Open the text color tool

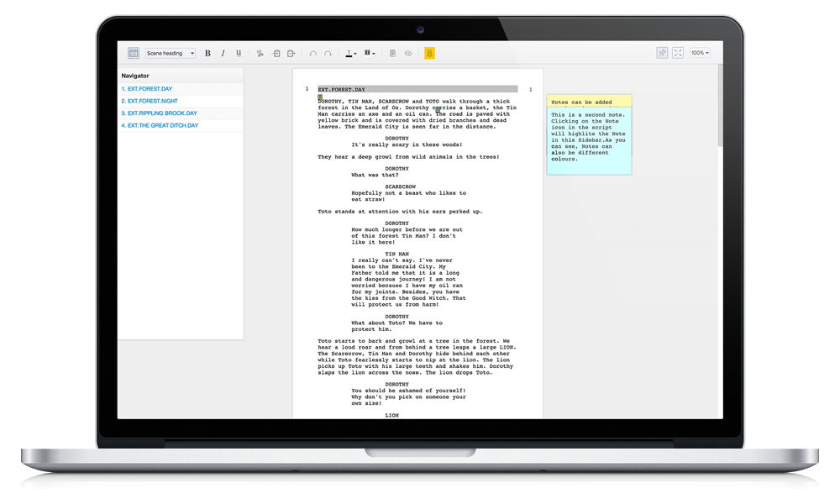(349, 53)
